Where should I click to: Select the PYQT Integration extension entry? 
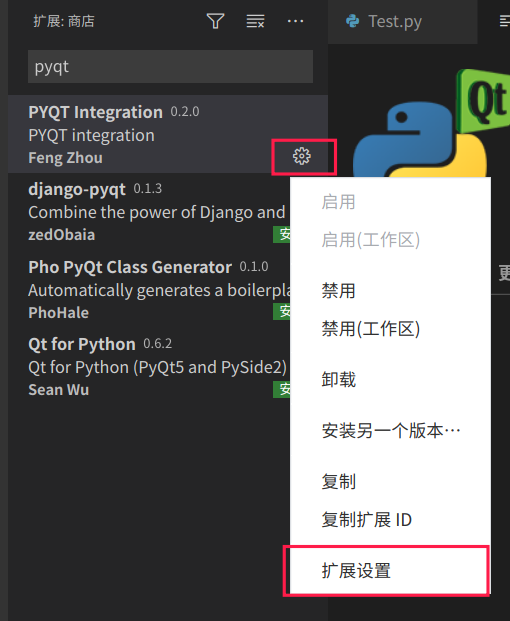(x=168, y=134)
